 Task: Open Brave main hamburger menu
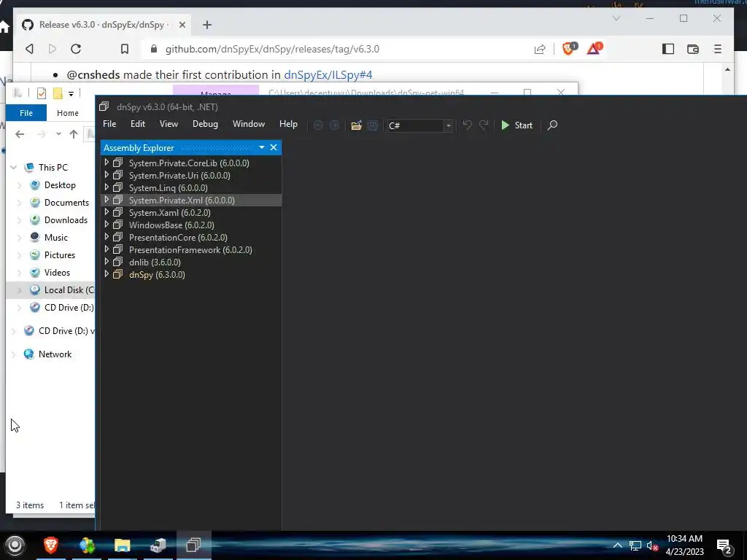(x=718, y=49)
